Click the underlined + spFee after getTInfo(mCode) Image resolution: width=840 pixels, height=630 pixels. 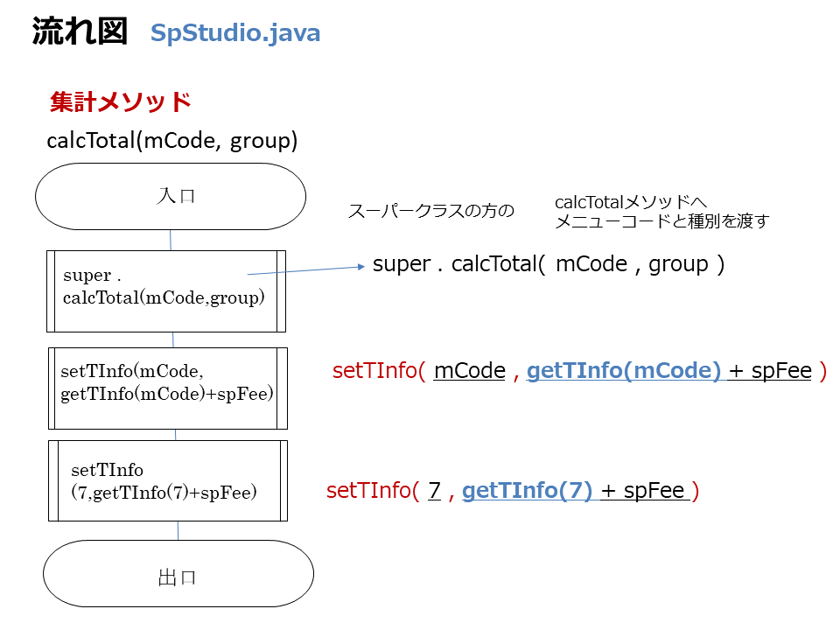coord(770,371)
